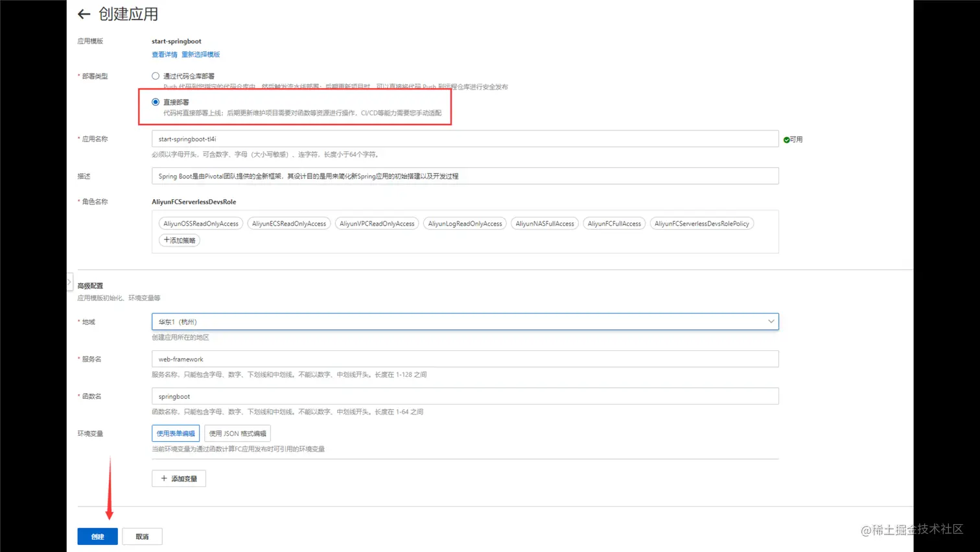Select the AliyunFCFullAccess policy tag
This screenshot has width=980, height=552.
tap(614, 224)
